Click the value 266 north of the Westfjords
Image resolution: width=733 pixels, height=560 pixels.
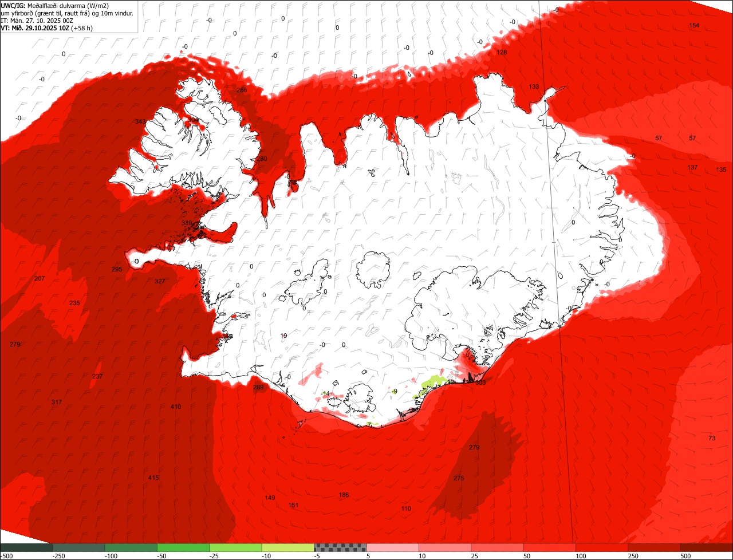click(x=242, y=90)
